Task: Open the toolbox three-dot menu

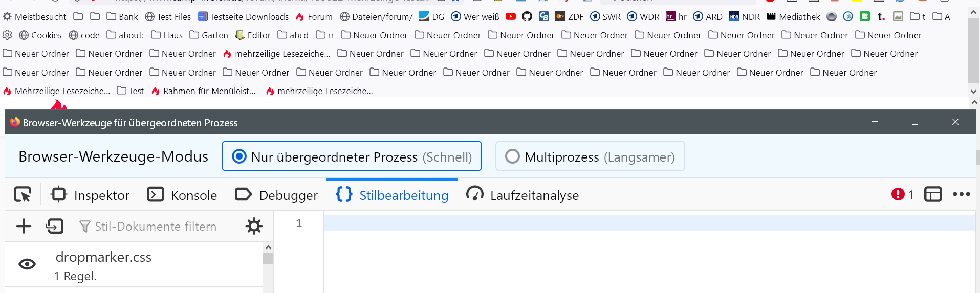Action: (x=961, y=194)
